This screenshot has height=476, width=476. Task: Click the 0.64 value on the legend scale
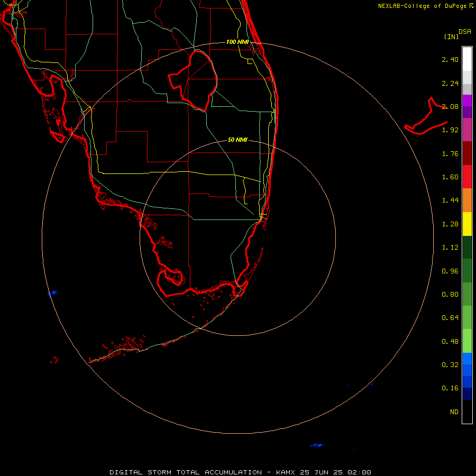[x=450, y=317]
